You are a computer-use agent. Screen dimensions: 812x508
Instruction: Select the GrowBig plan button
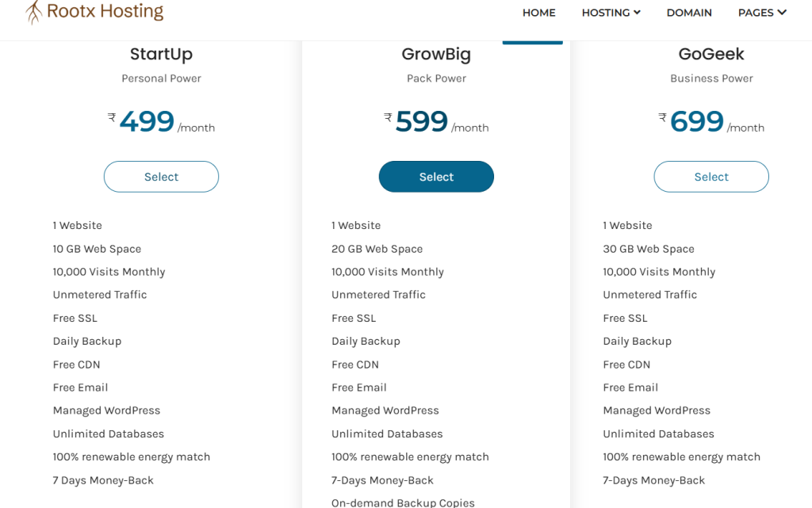click(x=436, y=177)
